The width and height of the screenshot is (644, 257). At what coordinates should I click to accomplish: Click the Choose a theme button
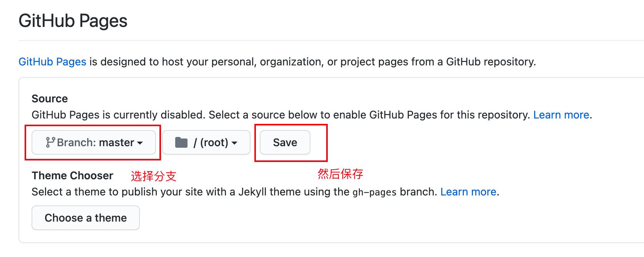pos(86,218)
